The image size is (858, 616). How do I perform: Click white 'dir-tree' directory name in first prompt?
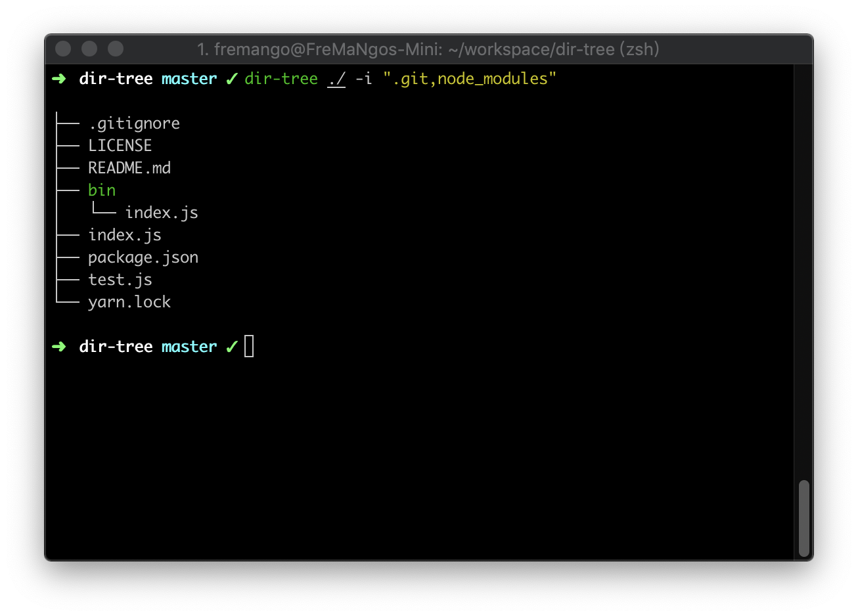coord(116,79)
